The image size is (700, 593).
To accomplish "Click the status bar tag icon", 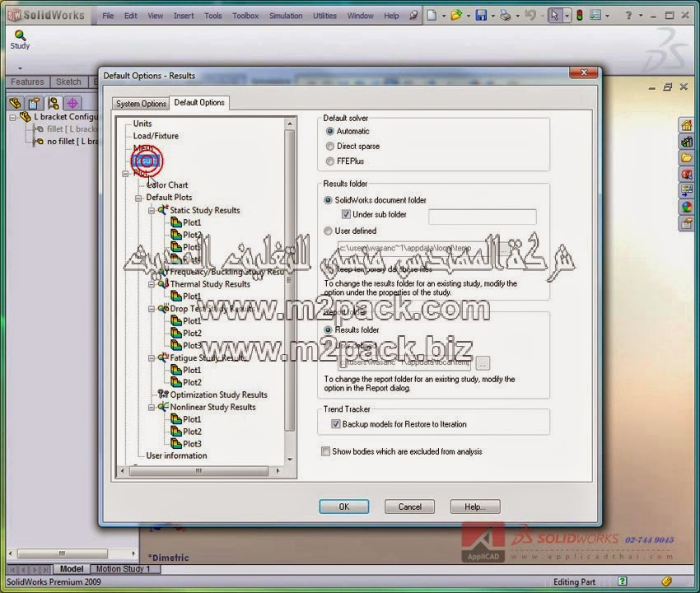I will pos(667,581).
